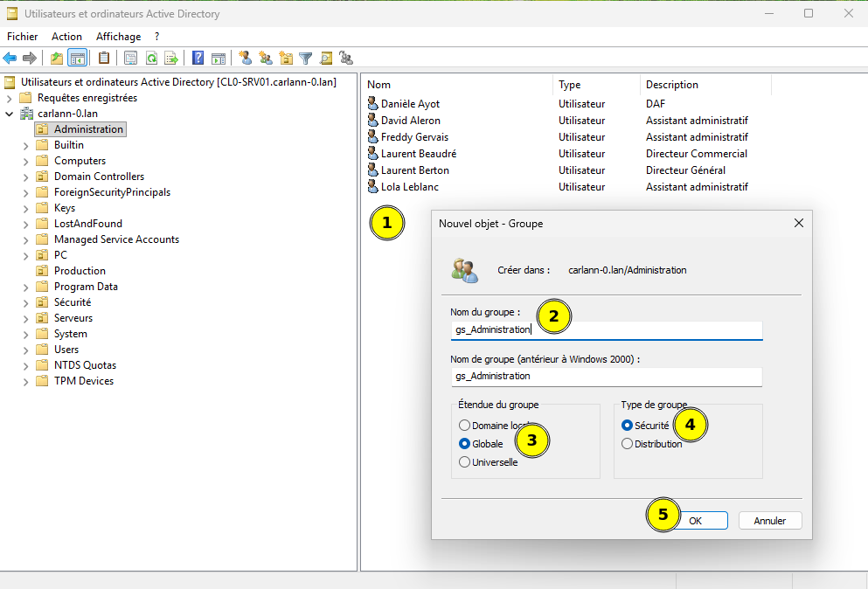
Task: Click the Refresh toolbar icon
Action: [151, 58]
